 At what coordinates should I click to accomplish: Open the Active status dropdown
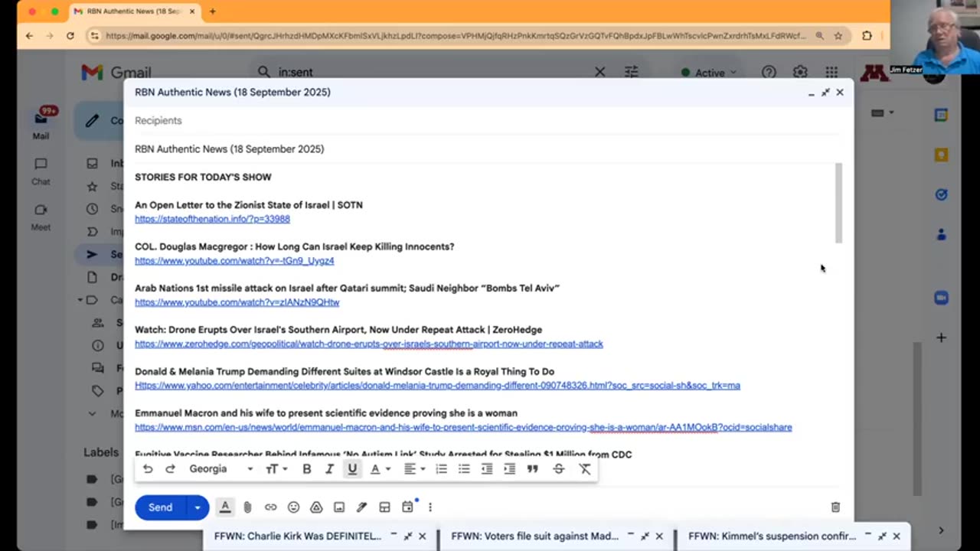pos(709,73)
